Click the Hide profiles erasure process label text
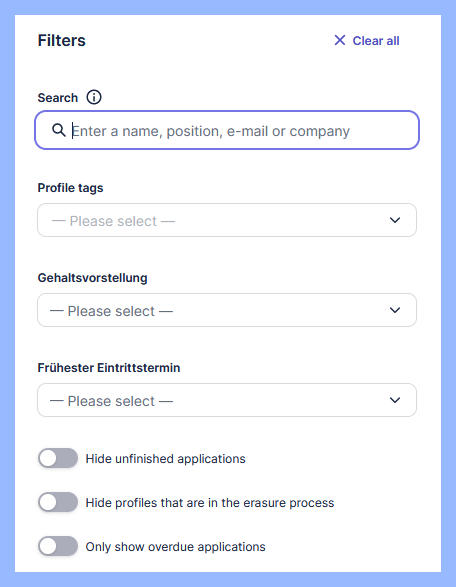This screenshot has height=587, width=456. pyautogui.click(x=210, y=502)
